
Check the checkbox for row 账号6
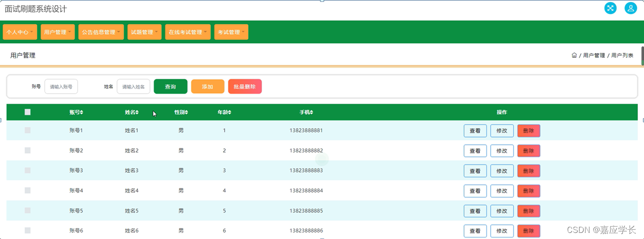pos(27,230)
